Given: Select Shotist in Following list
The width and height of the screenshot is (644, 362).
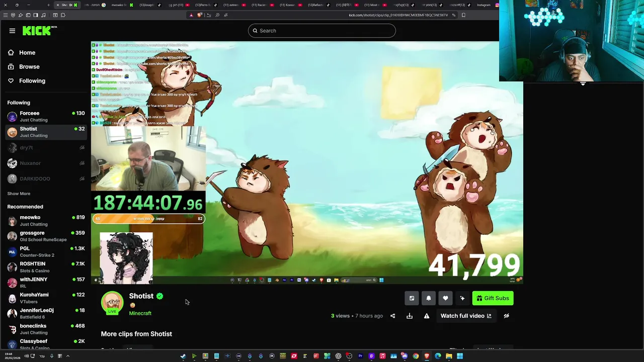Looking at the screenshot, I should [x=46, y=132].
